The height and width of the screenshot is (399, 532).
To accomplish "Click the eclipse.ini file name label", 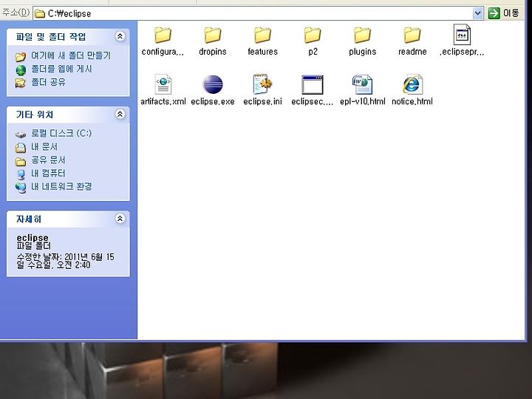I will tap(262, 101).
